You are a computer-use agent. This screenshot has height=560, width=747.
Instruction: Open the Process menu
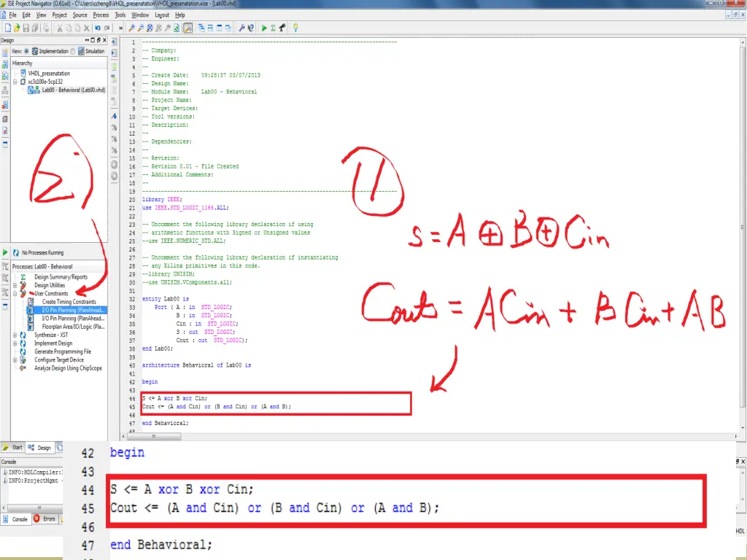[101, 15]
